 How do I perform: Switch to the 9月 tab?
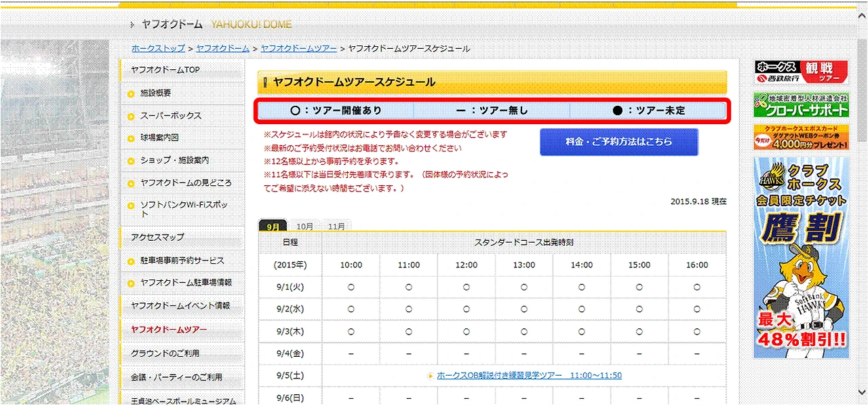273,226
